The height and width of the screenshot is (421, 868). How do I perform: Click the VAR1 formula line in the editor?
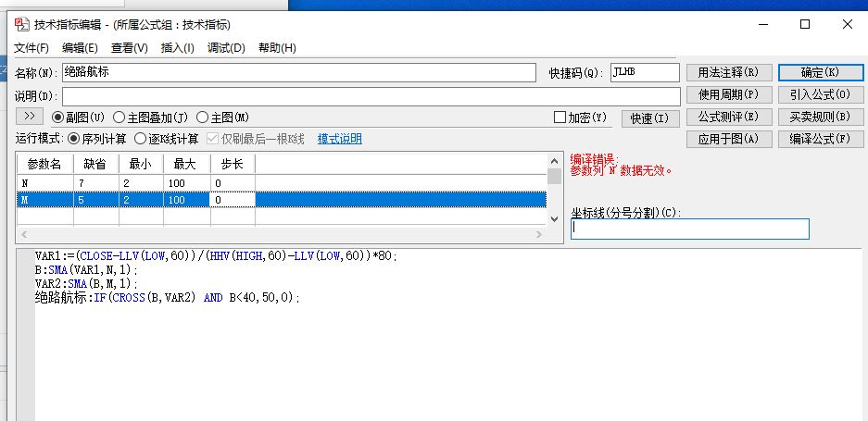217,256
